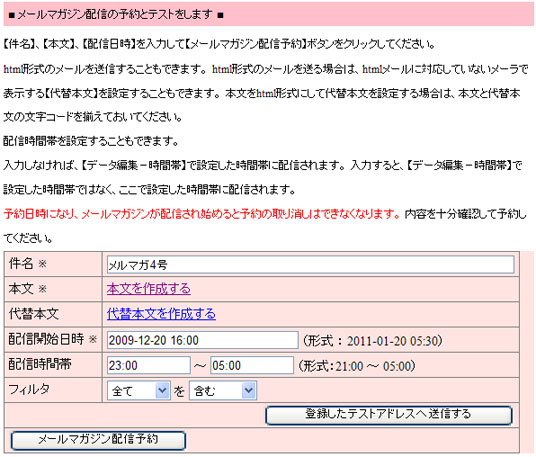Click the red 予約日時になり warning text
This screenshot has height=457, width=536.
tap(201, 214)
